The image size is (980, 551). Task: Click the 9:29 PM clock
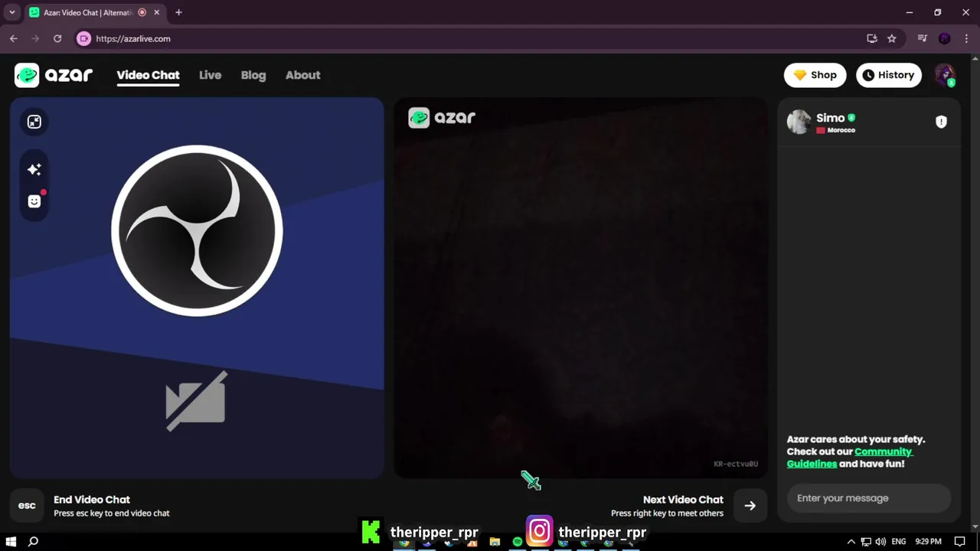[928, 542]
